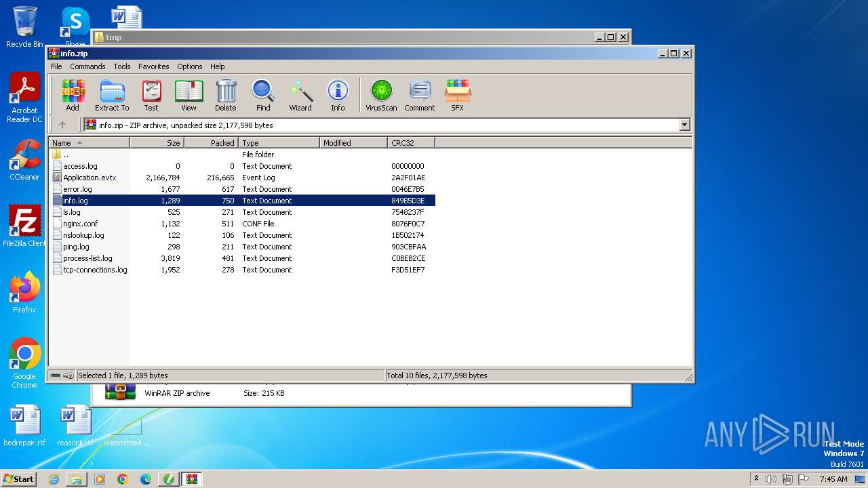Viewport: 868px width, 488px height.
Task: Click the Start button
Action: 18,479
